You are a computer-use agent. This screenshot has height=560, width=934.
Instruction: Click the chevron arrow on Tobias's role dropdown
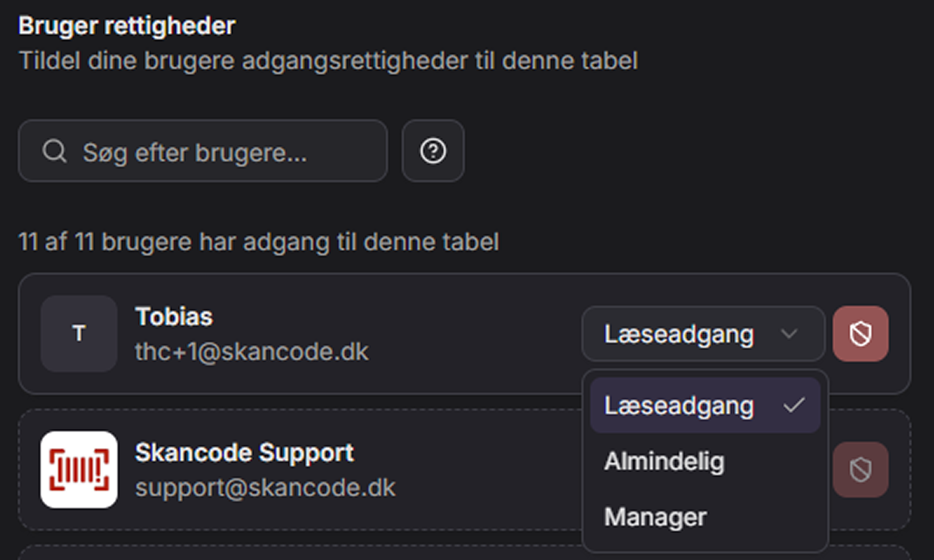[789, 334]
